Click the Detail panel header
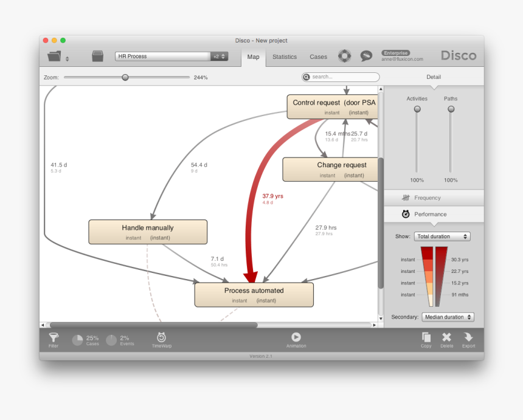 point(433,77)
